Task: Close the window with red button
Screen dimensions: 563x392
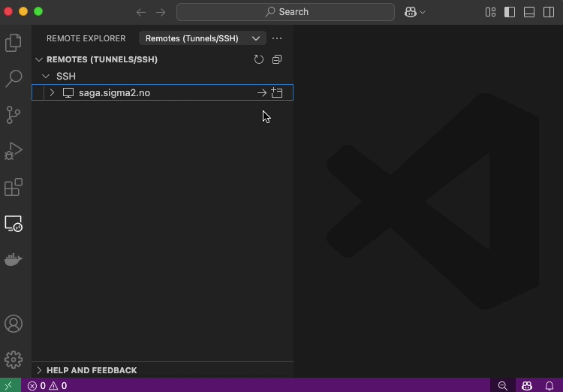Action: click(8, 11)
